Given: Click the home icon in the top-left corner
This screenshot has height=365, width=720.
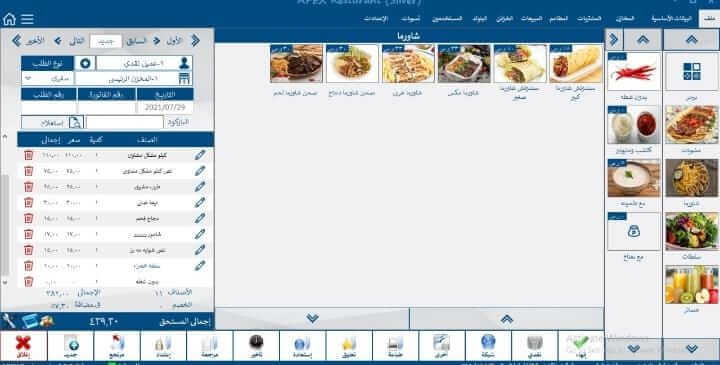Looking at the screenshot, I should (9, 19).
